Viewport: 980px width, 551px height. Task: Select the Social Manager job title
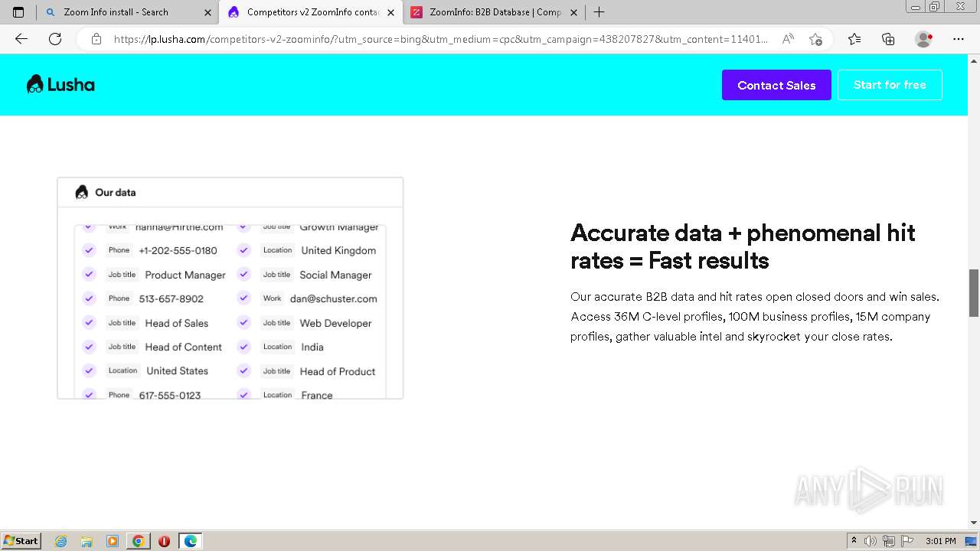335,275
